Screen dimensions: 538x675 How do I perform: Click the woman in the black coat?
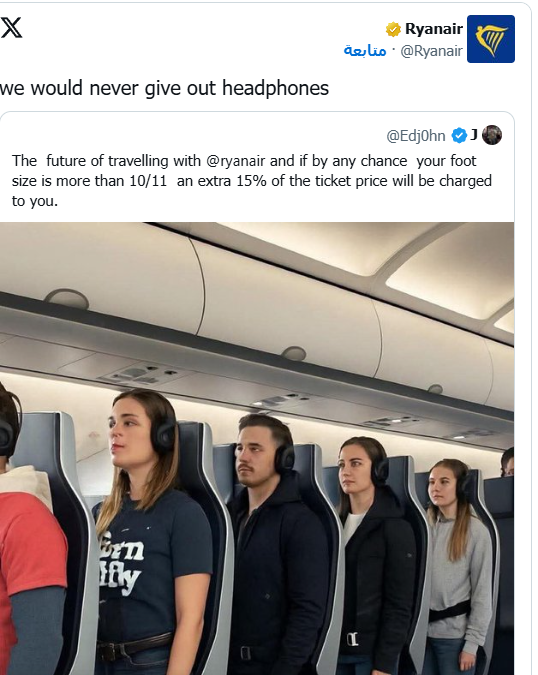pos(374,555)
